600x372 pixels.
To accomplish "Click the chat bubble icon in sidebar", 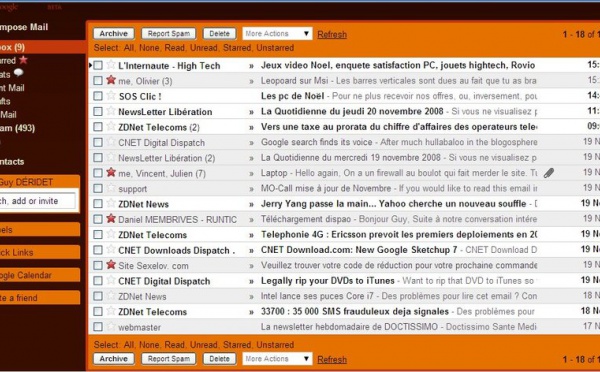I will click(x=18, y=73).
